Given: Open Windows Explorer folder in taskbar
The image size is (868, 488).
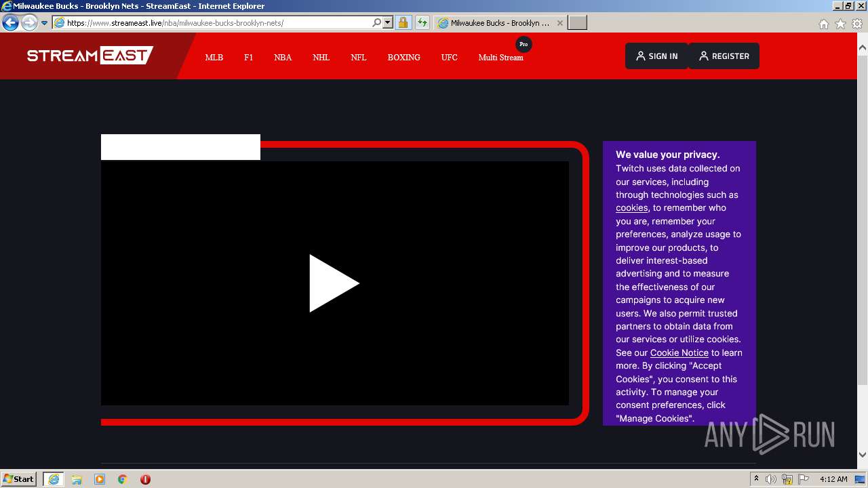Looking at the screenshot, I should coord(77,479).
